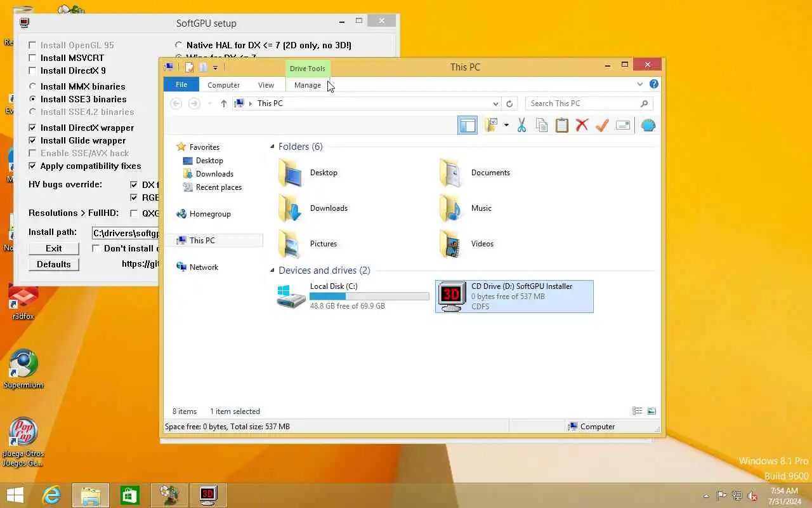Open the Start button
The width and height of the screenshot is (812, 508).
pyautogui.click(x=15, y=495)
